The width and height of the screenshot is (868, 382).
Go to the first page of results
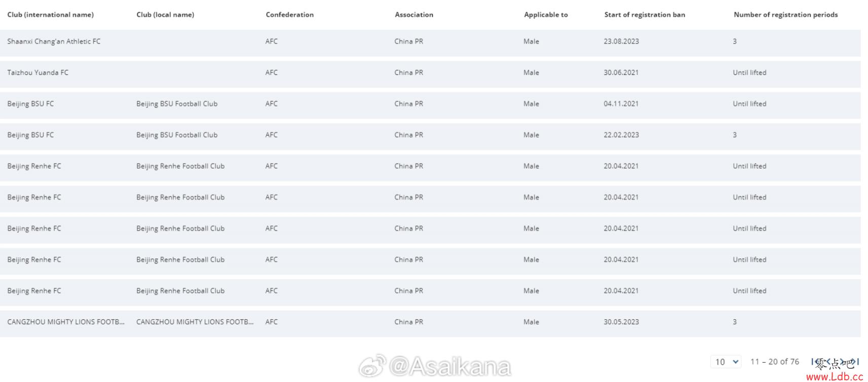click(x=814, y=362)
